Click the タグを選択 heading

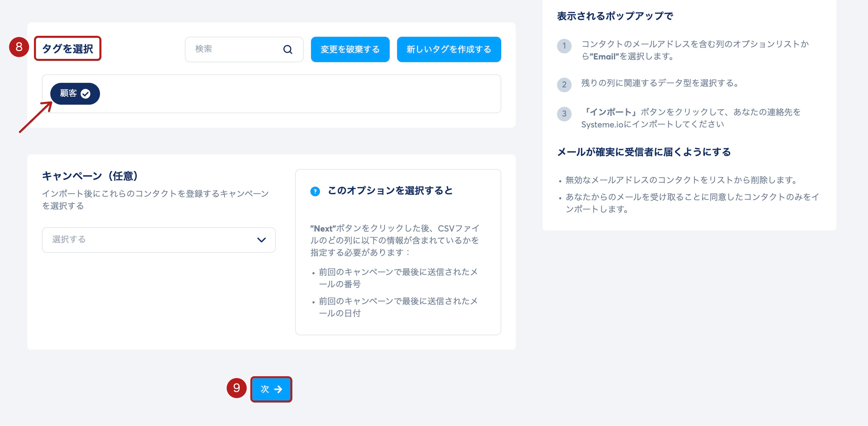(67, 49)
